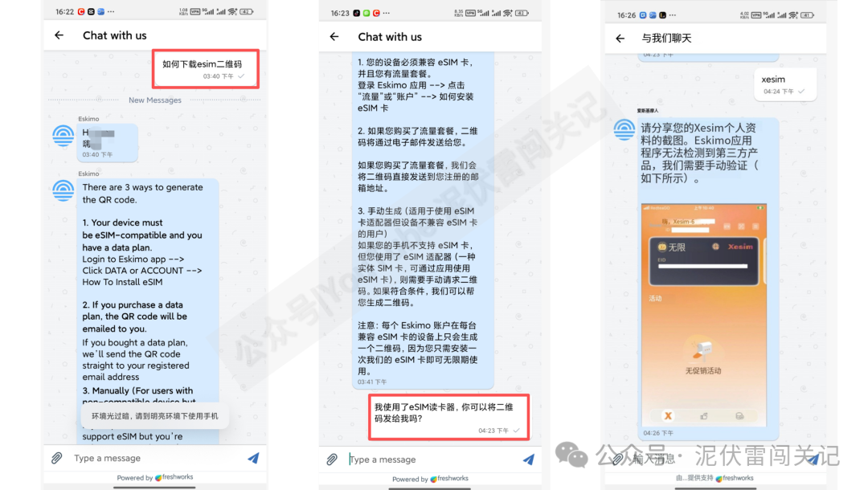Tap message 'There are 3 ways to generate'

point(142,193)
